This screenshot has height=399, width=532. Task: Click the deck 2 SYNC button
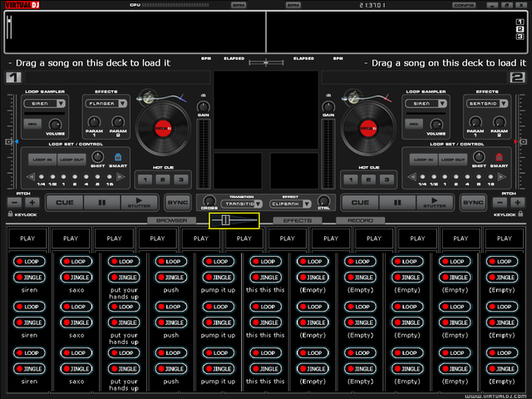[x=473, y=203]
